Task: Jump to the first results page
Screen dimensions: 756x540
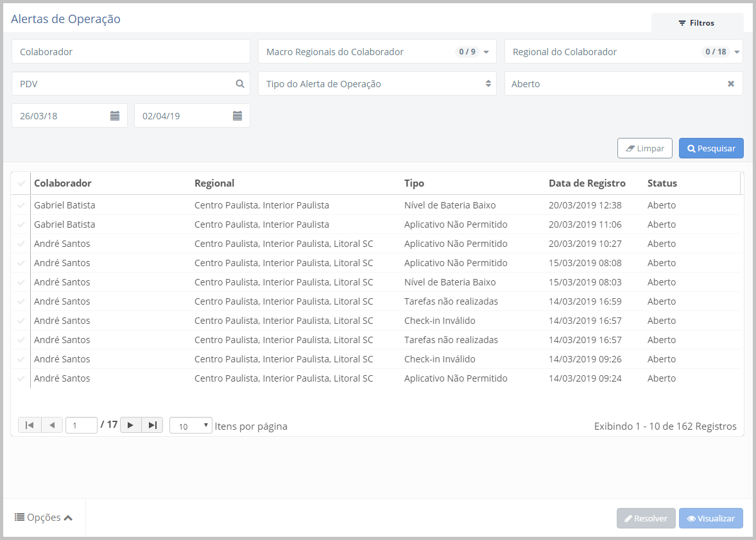Action: click(x=30, y=425)
